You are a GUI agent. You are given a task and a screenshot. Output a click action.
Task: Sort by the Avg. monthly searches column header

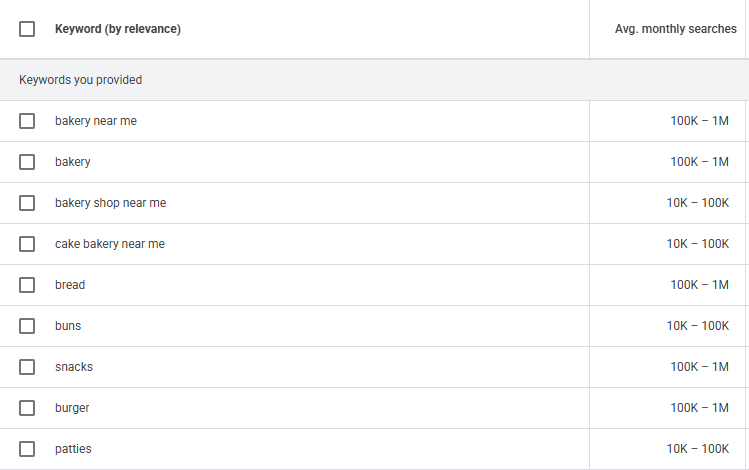pyautogui.click(x=675, y=29)
